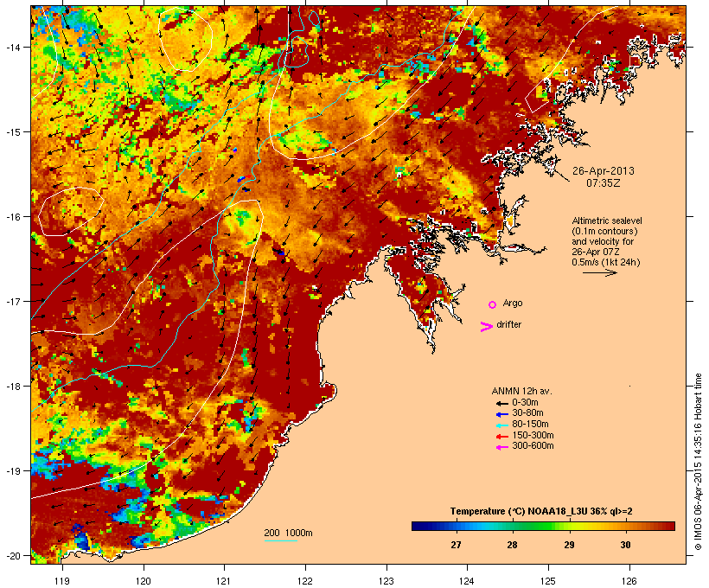Click the magenta Argo circle legend symbol
The image size is (709, 588).
coord(493,304)
